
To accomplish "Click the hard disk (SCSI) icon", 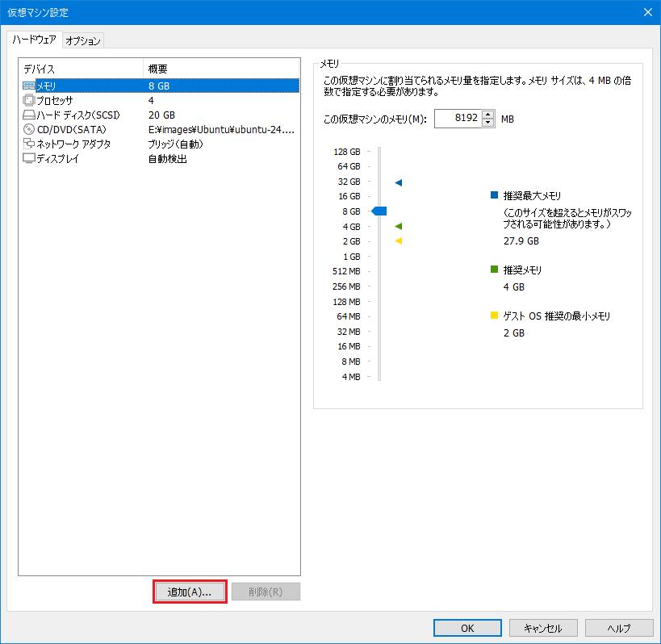I will tap(29, 115).
